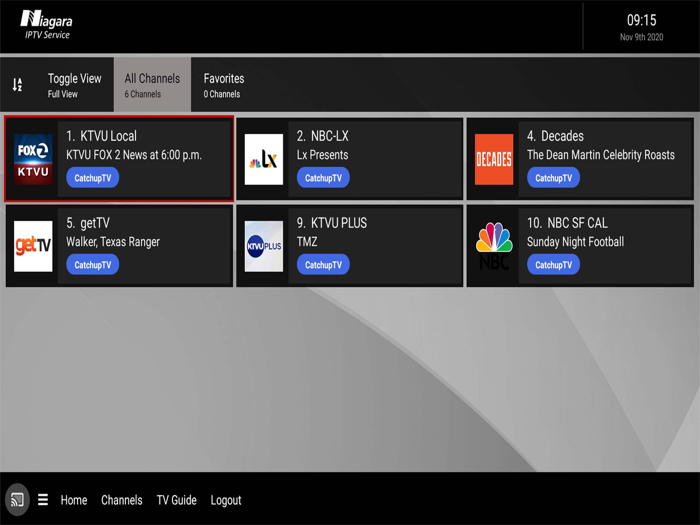Click the date Nov 9th 2020
This screenshot has height=525, width=700.
point(642,37)
